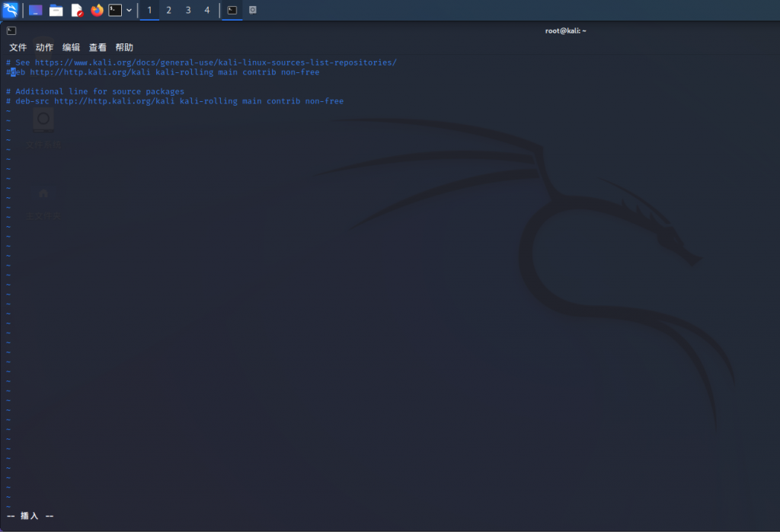Switch to workspace 2
780x532 pixels.
coord(168,10)
